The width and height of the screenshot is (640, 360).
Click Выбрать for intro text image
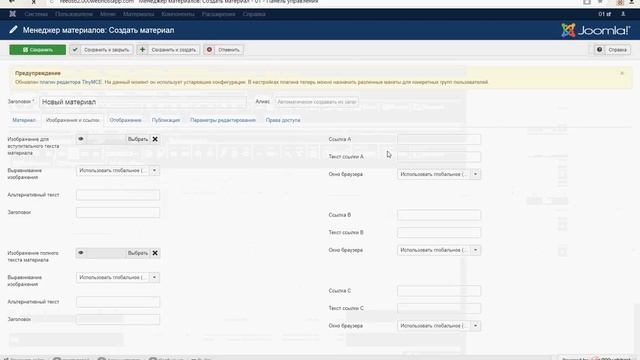pyautogui.click(x=138, y=139)
